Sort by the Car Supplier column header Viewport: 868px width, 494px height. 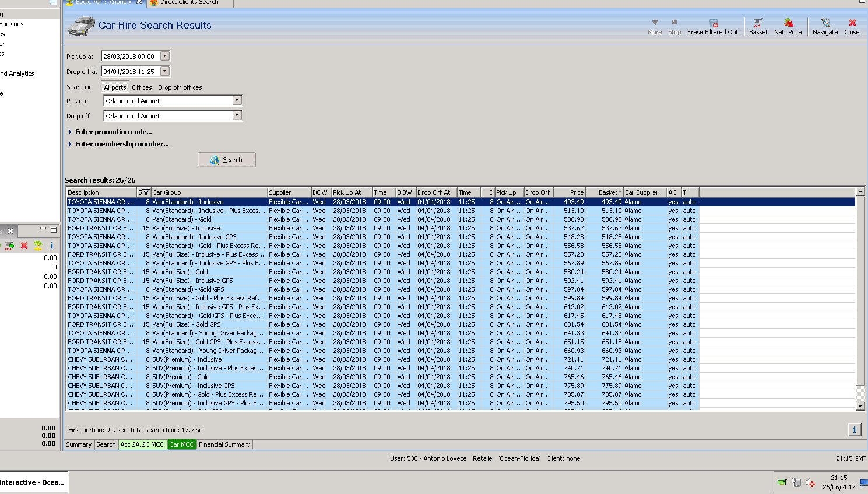tap(645, 192)
